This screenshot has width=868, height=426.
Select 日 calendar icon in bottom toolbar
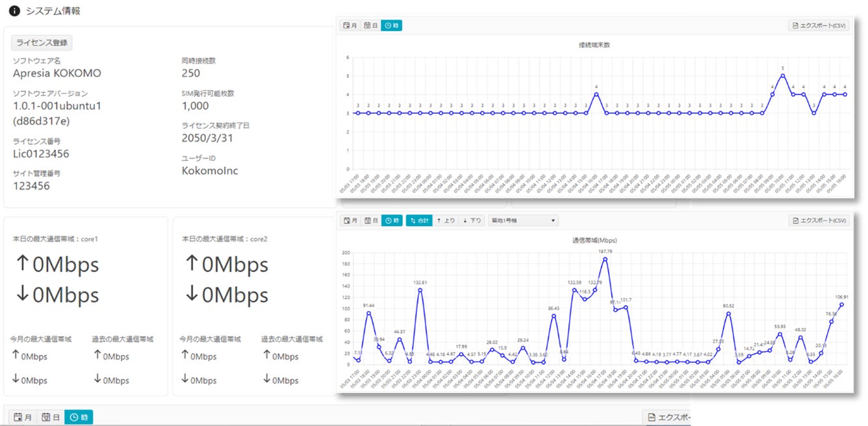[51, 417]
